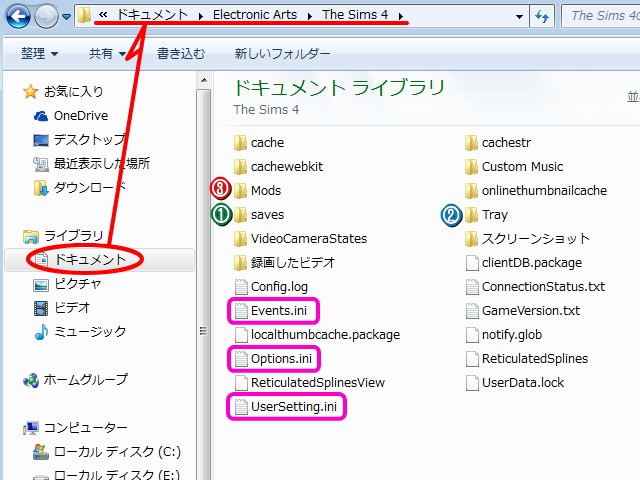640x480 pixels.
Task: Click 新しいフォルダー in the toolbar
Action: [282, 53]
